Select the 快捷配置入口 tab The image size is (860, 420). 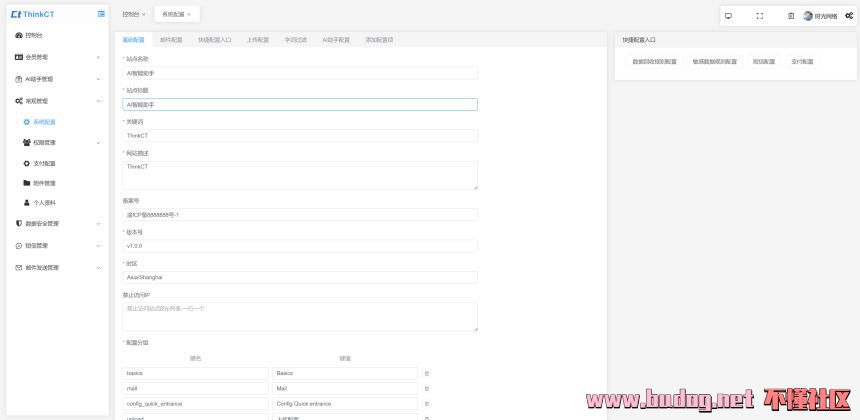[x=214, y=40]
